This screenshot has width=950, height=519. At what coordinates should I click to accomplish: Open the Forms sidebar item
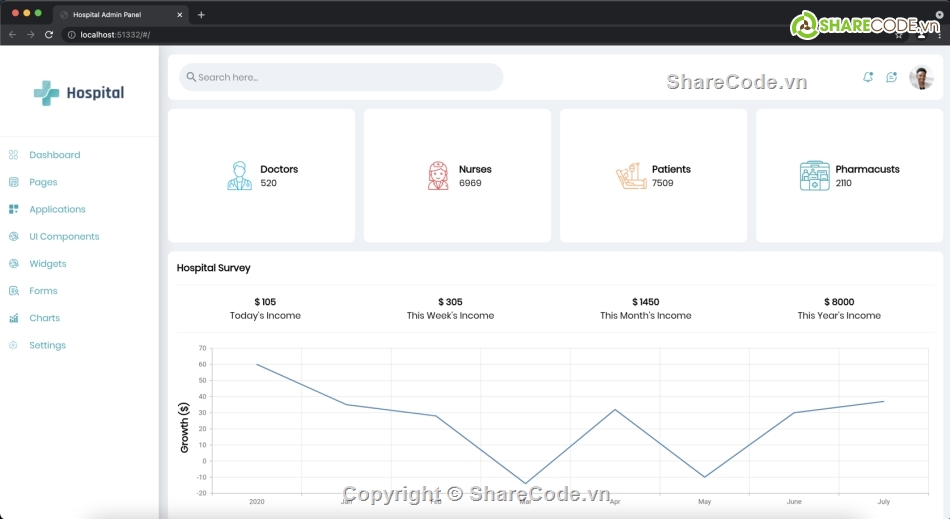click(43, 291)
